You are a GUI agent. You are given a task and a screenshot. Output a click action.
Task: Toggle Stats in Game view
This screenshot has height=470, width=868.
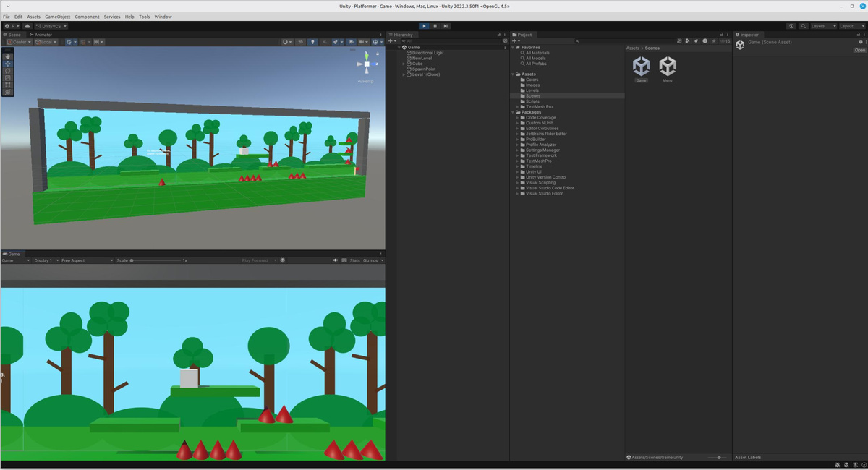pos(355,260)
